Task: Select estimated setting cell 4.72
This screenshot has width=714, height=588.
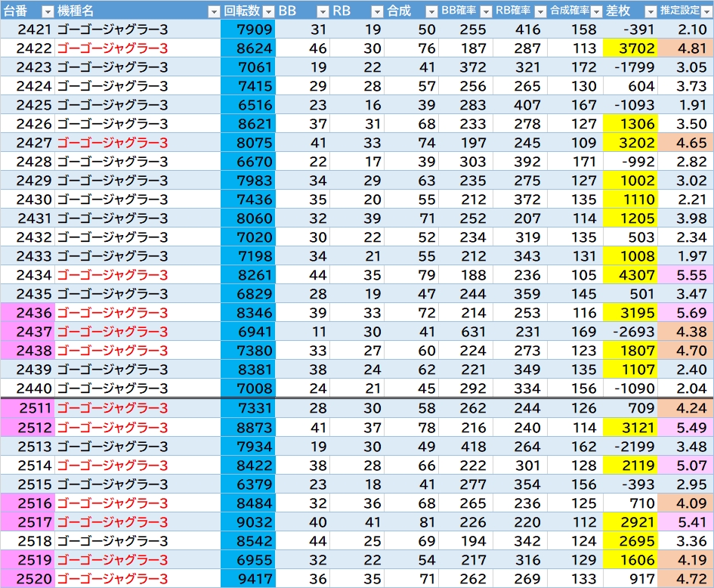Action: 686,579
